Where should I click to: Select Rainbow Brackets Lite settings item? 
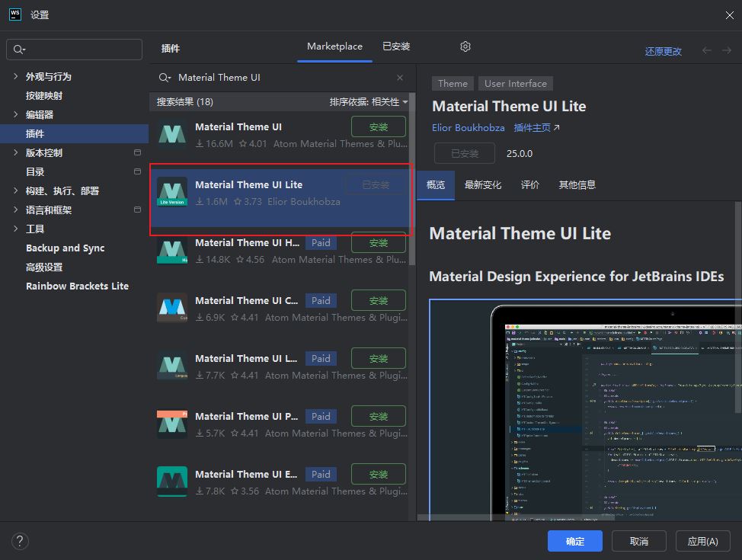[77, 286]
